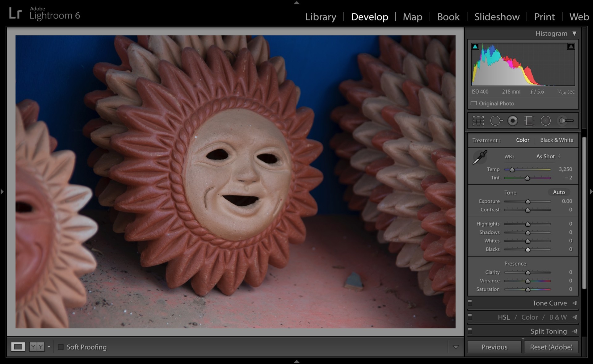
Task: Activate the Red Eye Correction tool
Action: (513, 121)
